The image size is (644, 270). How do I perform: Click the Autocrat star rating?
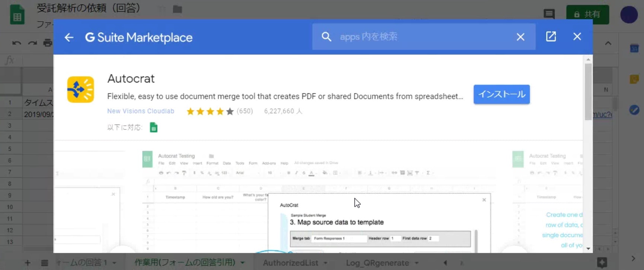pyautogui.click(x=210, y=111)
